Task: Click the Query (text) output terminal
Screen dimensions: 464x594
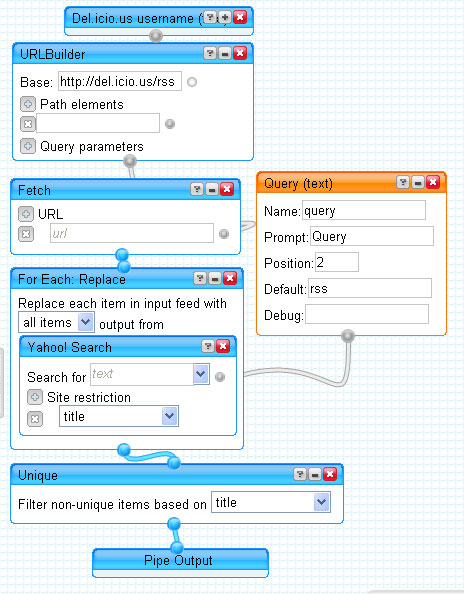Action: (348, 336)
